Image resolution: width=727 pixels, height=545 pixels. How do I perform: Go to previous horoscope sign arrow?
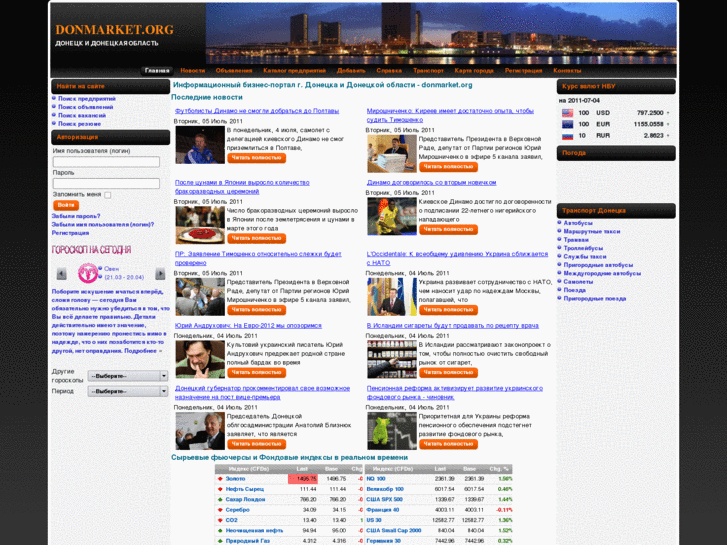[x=61, y=274]
